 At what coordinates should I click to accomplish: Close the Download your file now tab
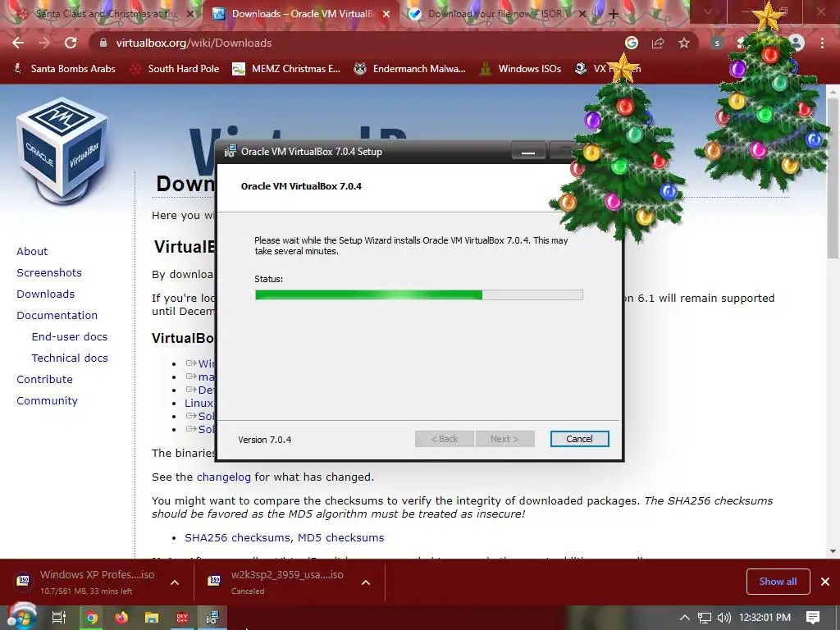[x=582, y=15]
